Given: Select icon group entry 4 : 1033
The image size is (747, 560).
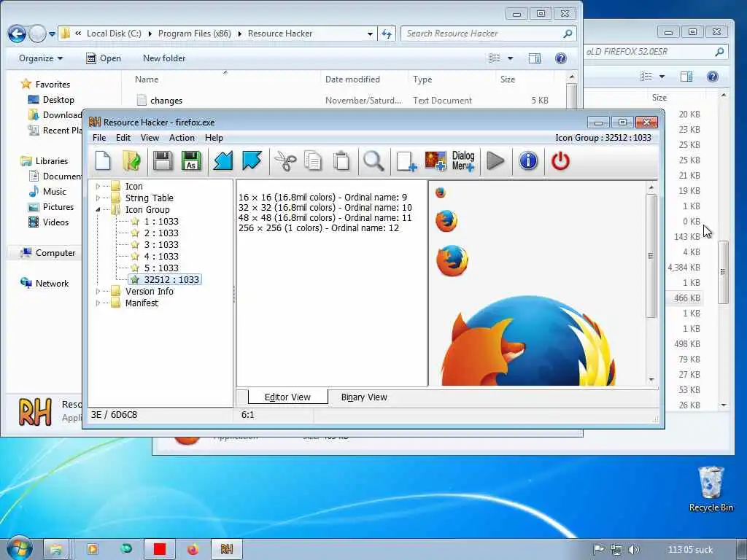Looking at the screenshot, I should [161, 256].
